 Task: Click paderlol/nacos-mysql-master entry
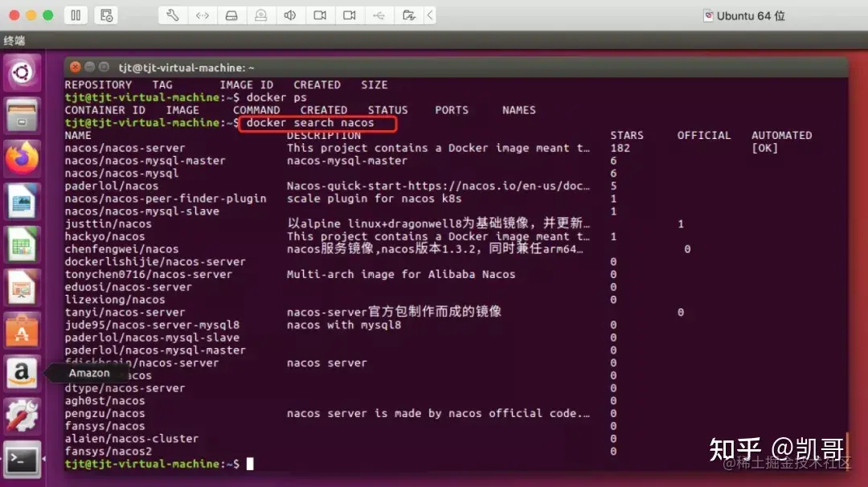[155, 350]
